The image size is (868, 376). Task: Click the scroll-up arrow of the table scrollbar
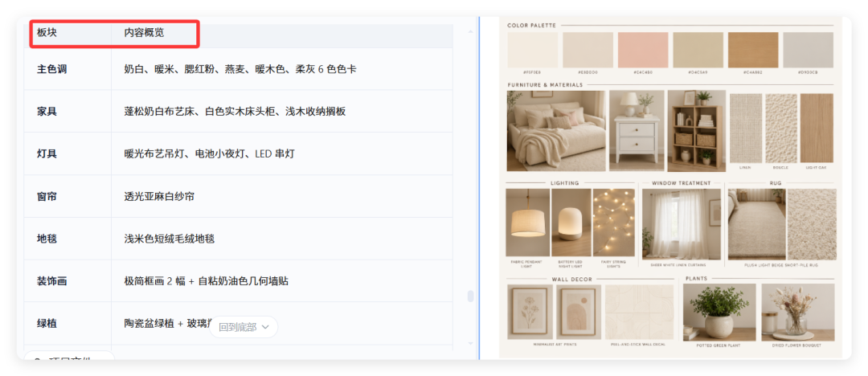(x=470, y=31)
